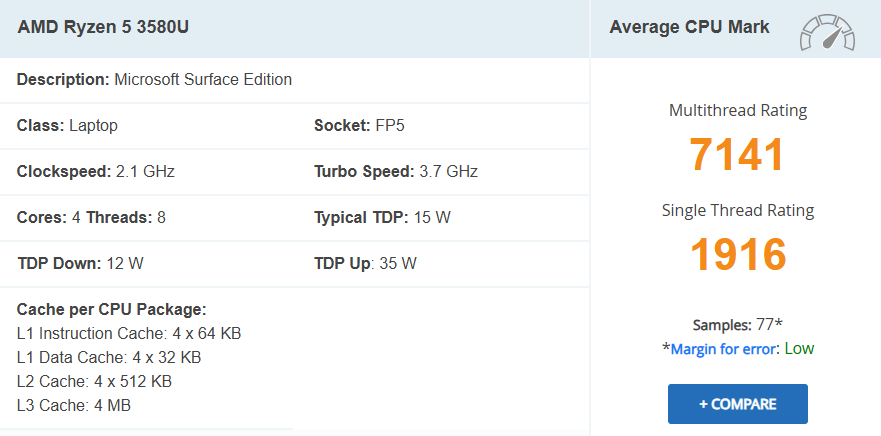Image resolution: width=881 pixels, height=436 pixels.
Task: Open the Margin for error link
Action: click(x=725, y=349)
